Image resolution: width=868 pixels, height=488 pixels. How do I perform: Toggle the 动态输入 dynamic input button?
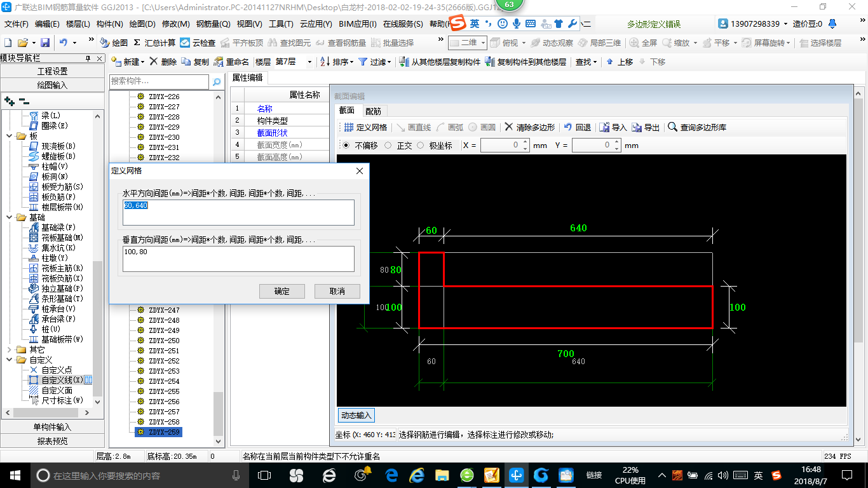click(x=356, y=415)
